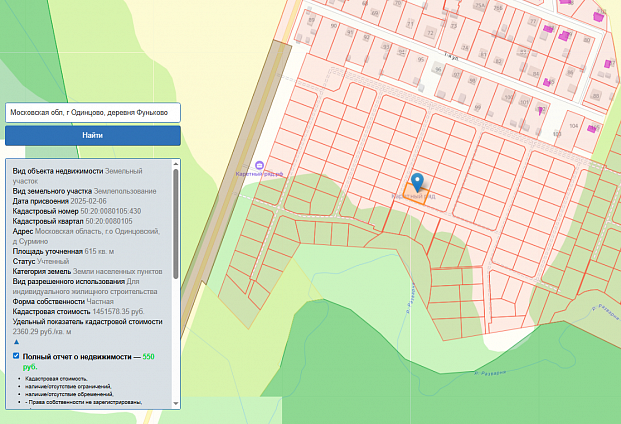Click the Кадастровый квартал 50:20:0080105 row
The height and width of the screenshot is (424, 621).
point(72,221)
